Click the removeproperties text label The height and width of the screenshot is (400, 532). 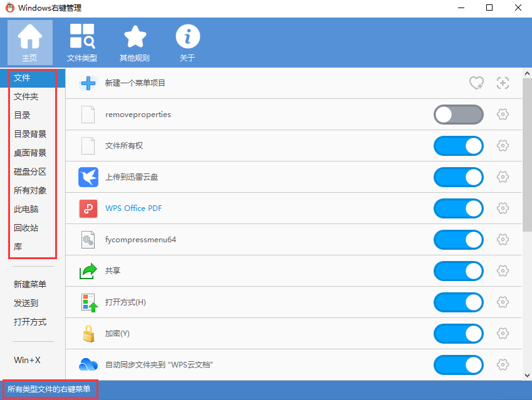(x=138, y=115)
